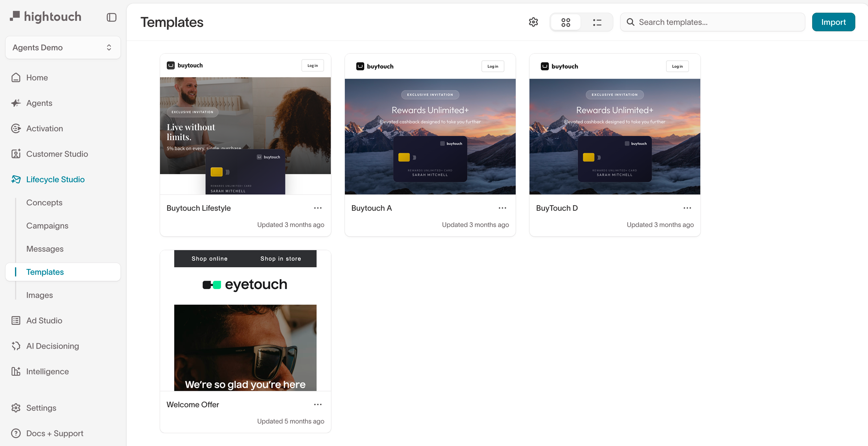Open more options for BuyTouch D
The height and width of the screenshot is (446, 868).
point(687,208)
